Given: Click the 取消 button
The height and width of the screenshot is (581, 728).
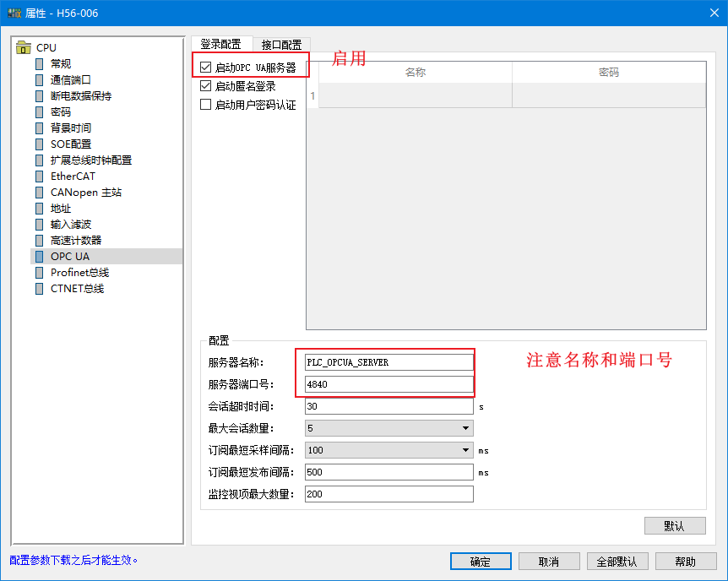Looking at the screenshot, I should (x=549, y=562).
